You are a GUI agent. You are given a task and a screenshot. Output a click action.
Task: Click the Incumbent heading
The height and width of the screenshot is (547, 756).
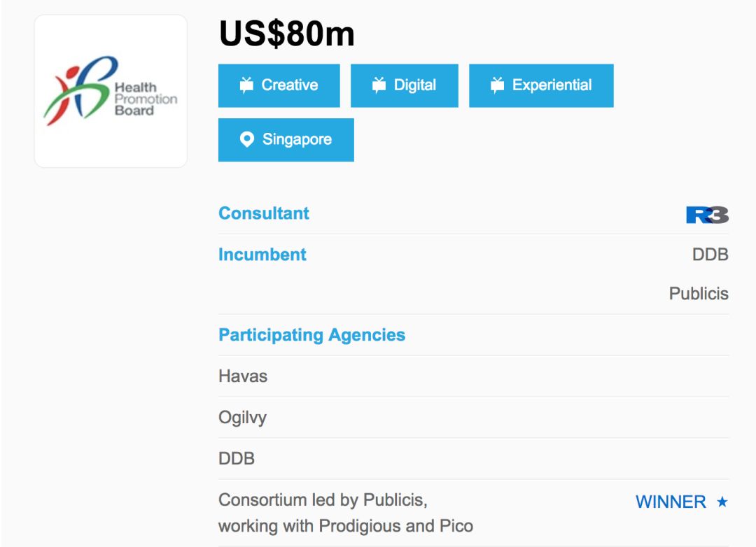point(262,255)
